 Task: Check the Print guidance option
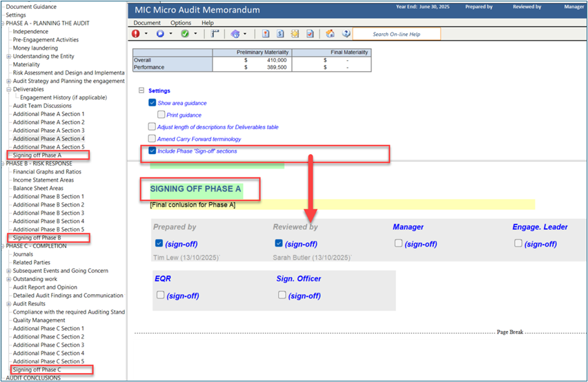point(161,114)
